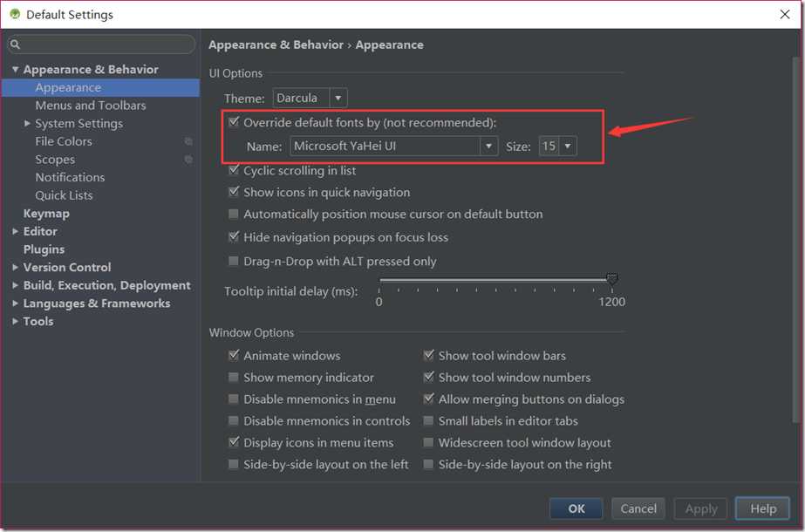Click the Tooltip initial delay slider handle

pos(612,279)
